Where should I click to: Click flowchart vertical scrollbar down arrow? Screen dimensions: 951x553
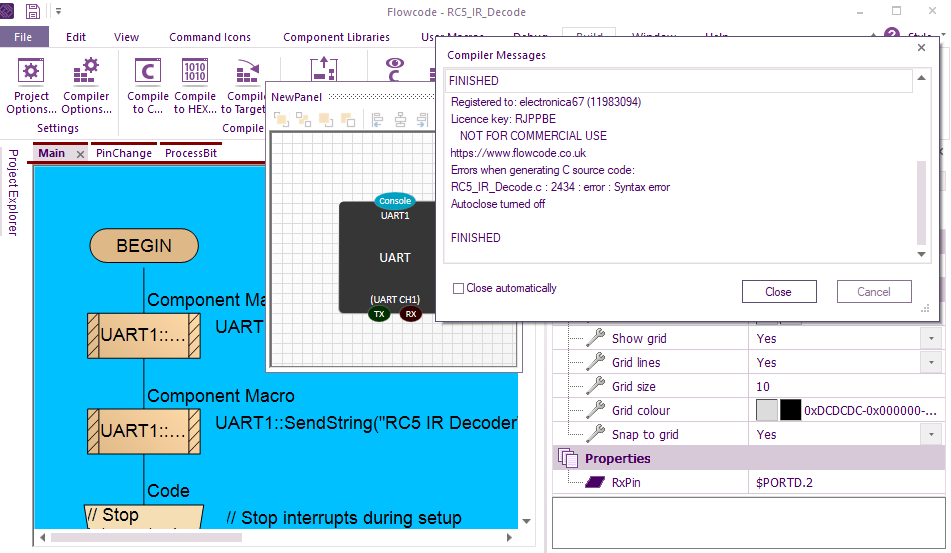click(526, 521)
